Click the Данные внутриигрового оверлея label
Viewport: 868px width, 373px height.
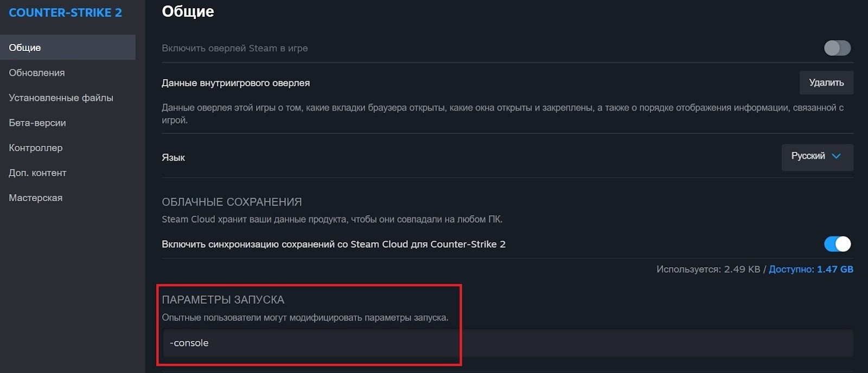point(235,83)
